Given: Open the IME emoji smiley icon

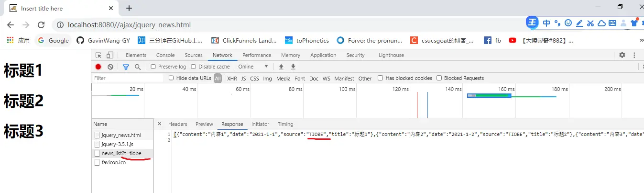Looking at the screenshot, I should [x=568, y=23].
